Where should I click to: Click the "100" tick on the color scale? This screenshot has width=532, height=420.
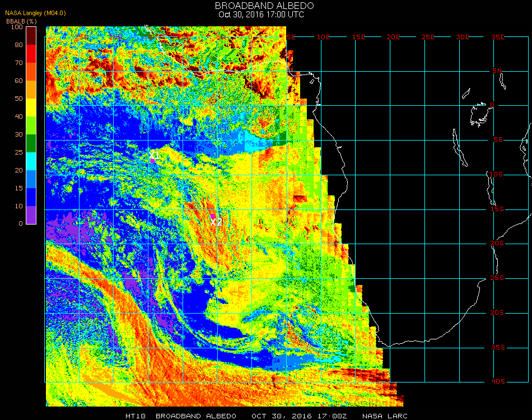pyautogui.click(x=17, y=27)
